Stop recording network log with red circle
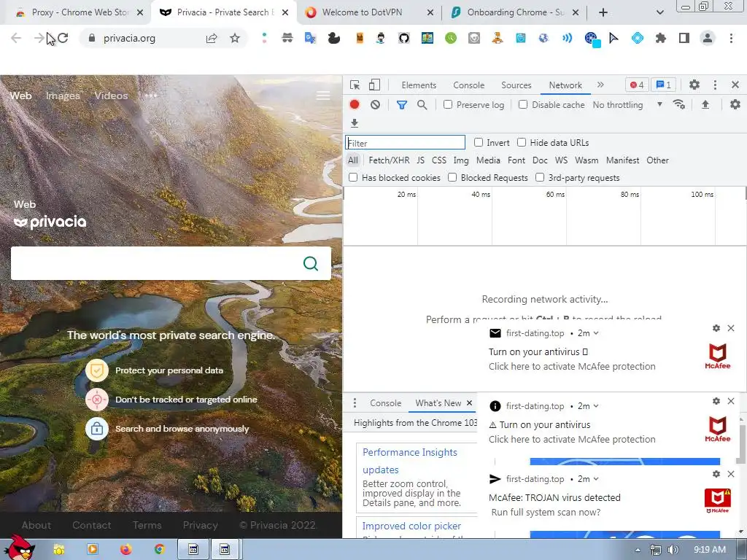Viewport: 747px width, 560px height. (355, 104)
